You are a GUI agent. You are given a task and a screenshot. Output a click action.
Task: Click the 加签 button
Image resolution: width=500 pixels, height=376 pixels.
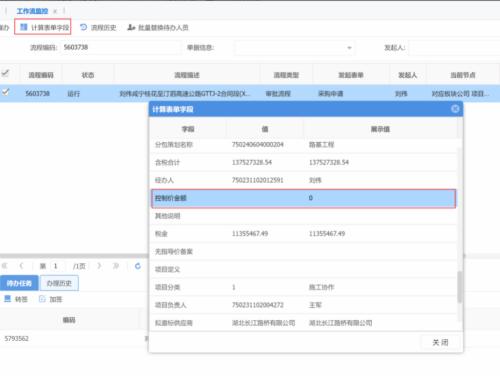click(x=51, y=299)
